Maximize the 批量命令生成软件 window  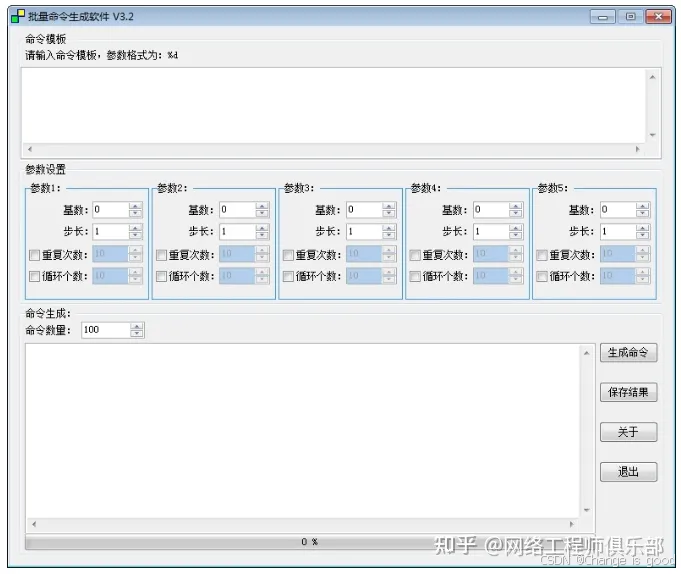(631, 17)
